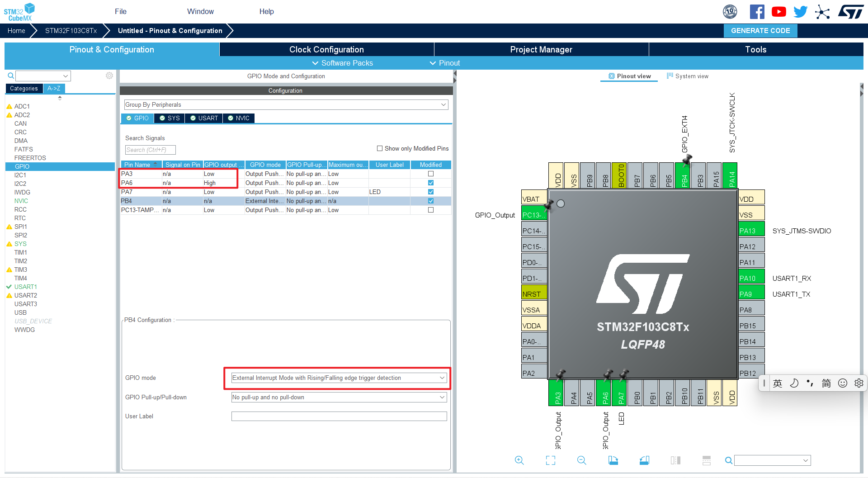This screenshot has height=478, width=868.
Task: Expand the Pinout dropdown menu
Action: point(445,63)
